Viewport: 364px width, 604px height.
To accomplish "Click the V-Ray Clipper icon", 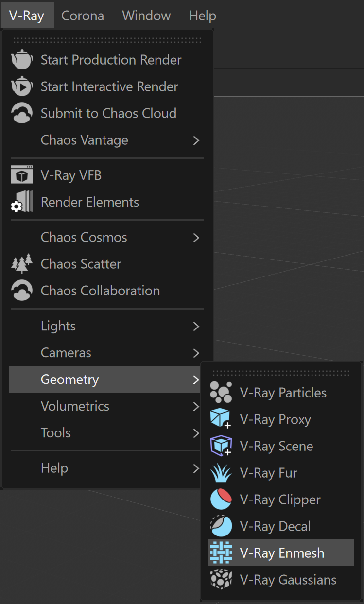I will [221, 500].
